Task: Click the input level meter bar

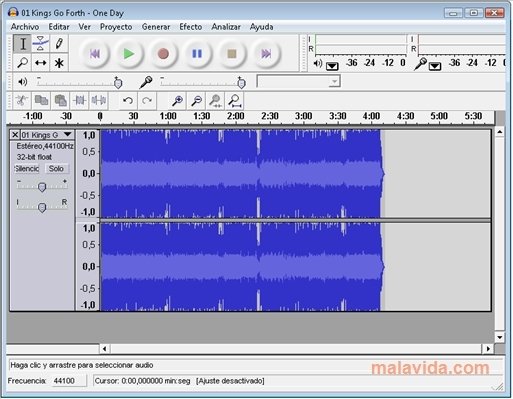Action: click(462, 44)
